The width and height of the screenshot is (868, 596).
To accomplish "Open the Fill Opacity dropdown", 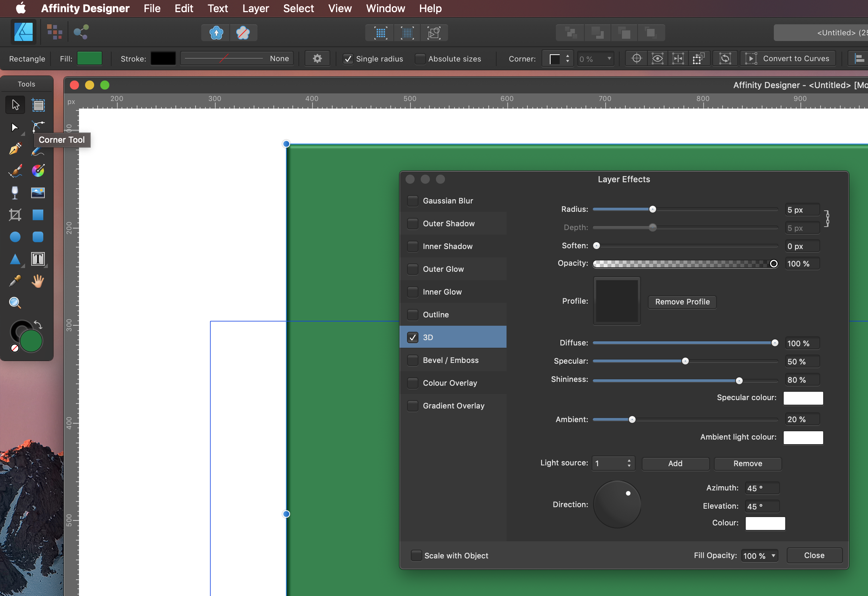I will click(759, 556).
